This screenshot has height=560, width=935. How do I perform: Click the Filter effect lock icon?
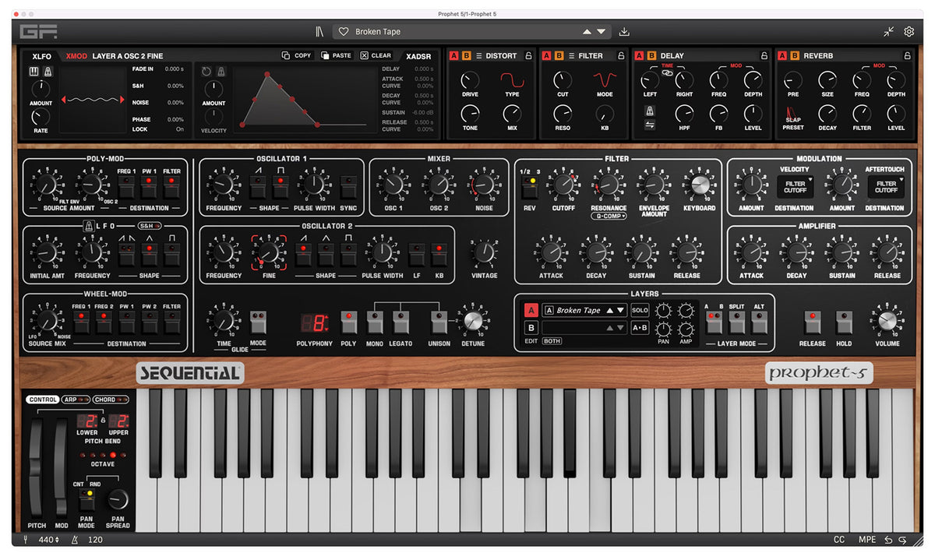coord(621,56)
